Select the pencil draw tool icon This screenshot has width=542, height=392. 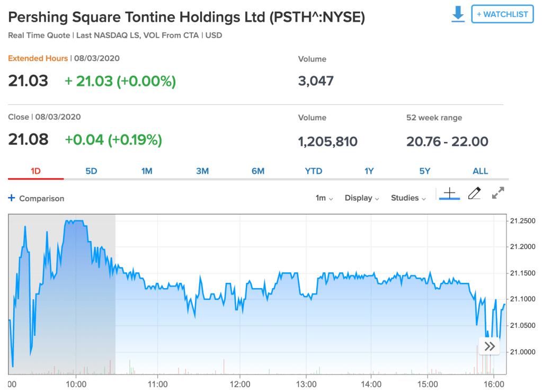click(474, 194)
